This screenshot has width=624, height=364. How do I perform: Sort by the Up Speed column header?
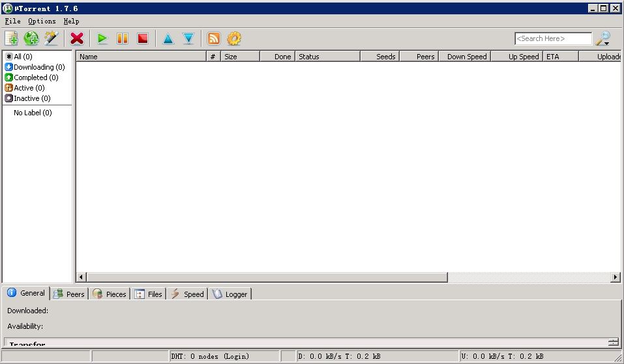pos(517,57)
